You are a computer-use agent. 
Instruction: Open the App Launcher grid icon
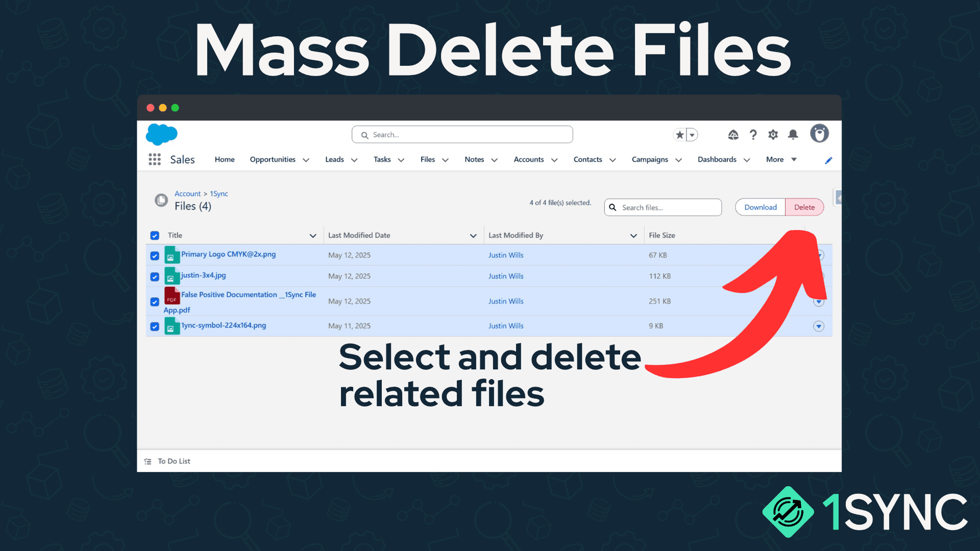155,160
